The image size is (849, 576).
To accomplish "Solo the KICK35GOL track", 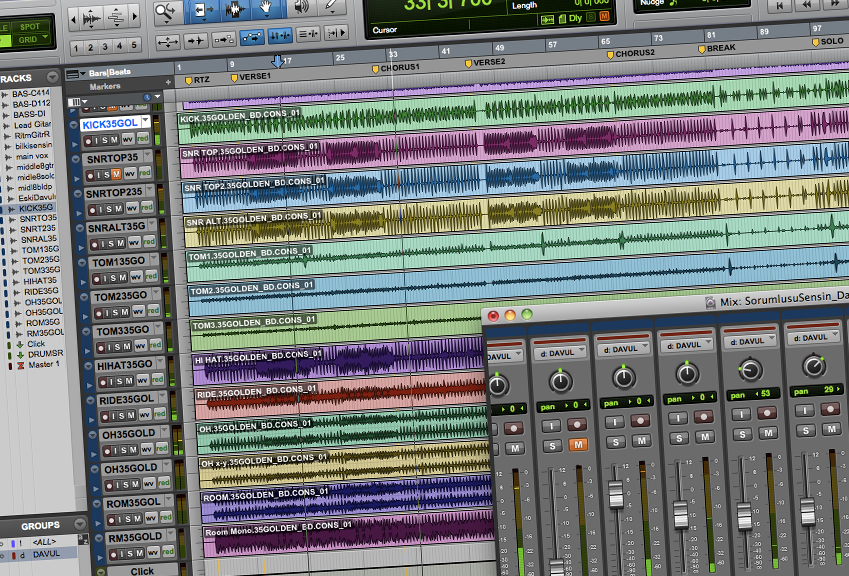I will pos(105,141).
